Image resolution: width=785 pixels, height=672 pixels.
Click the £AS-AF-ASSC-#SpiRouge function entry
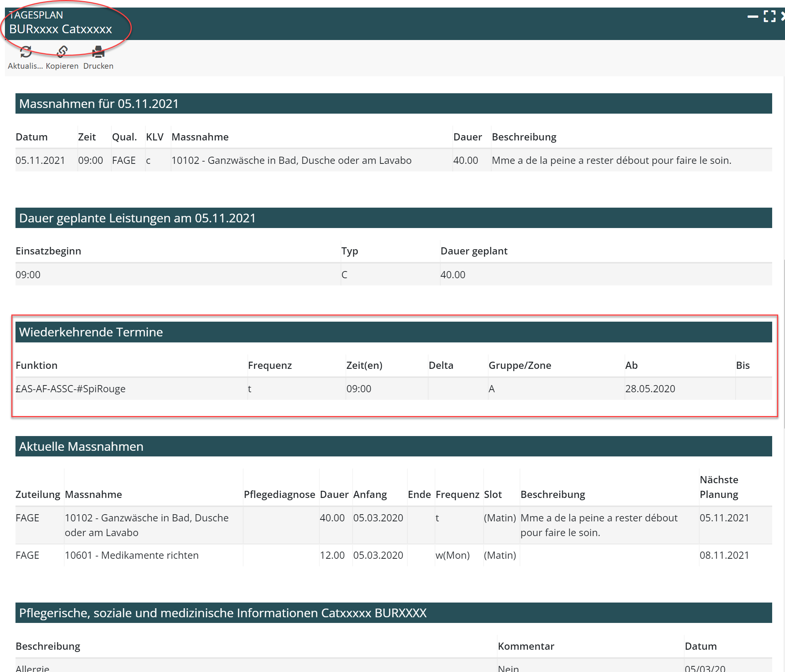coord(71,388)
